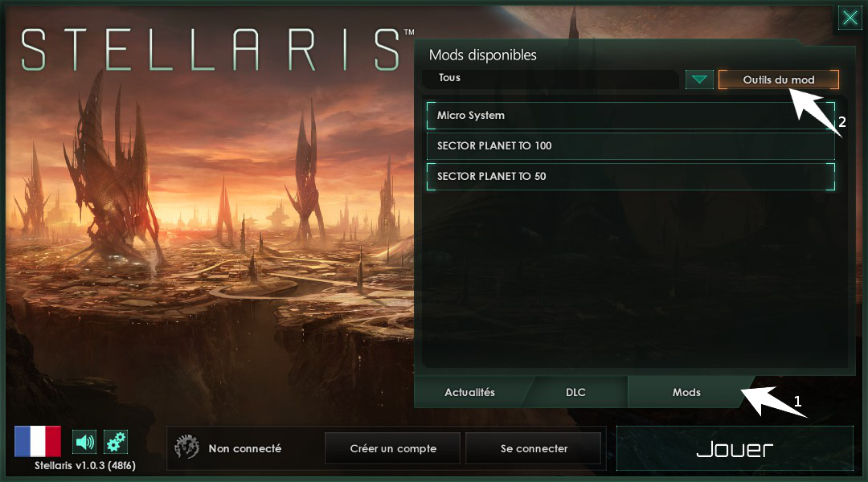Open settings with the gear icon
Viewport: 868px width, 482px height.
tap(116, 442)
